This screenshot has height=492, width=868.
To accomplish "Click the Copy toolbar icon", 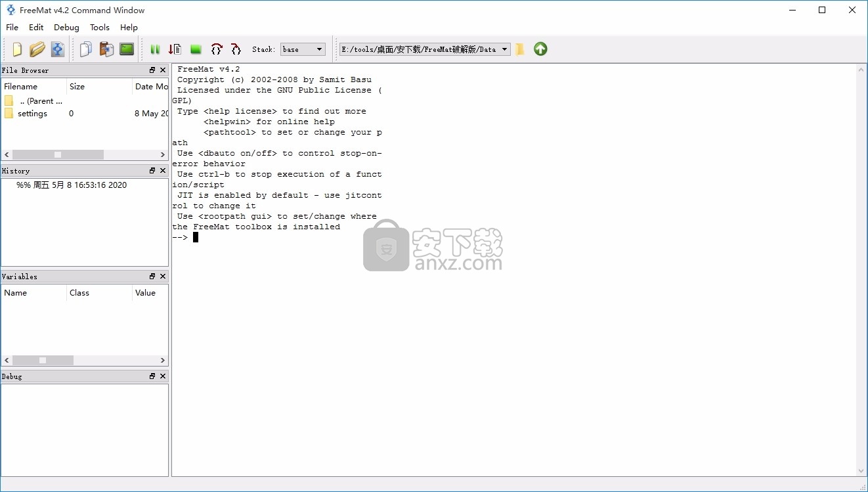I will [x=86, y=49].
